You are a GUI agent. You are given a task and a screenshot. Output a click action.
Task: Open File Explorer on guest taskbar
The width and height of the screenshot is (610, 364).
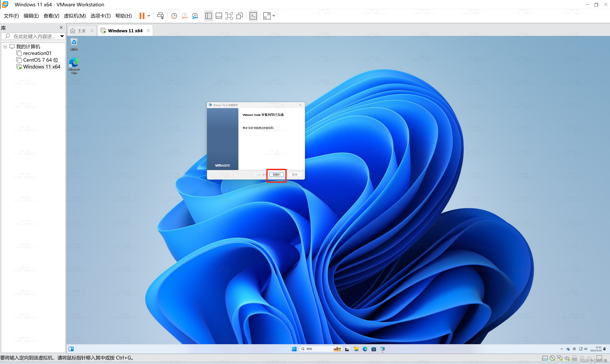click(356, 349)
